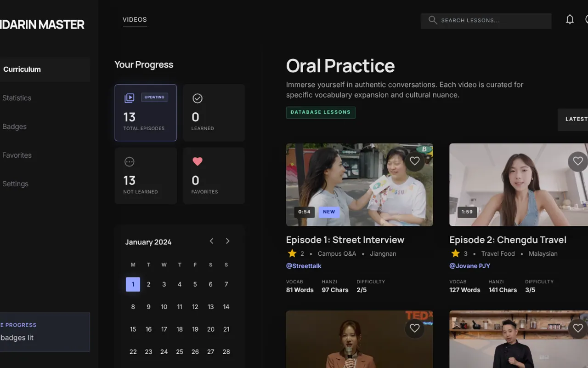Go to previous month in calendar
Screen dimensions: 588x368
tap(211, 241)
